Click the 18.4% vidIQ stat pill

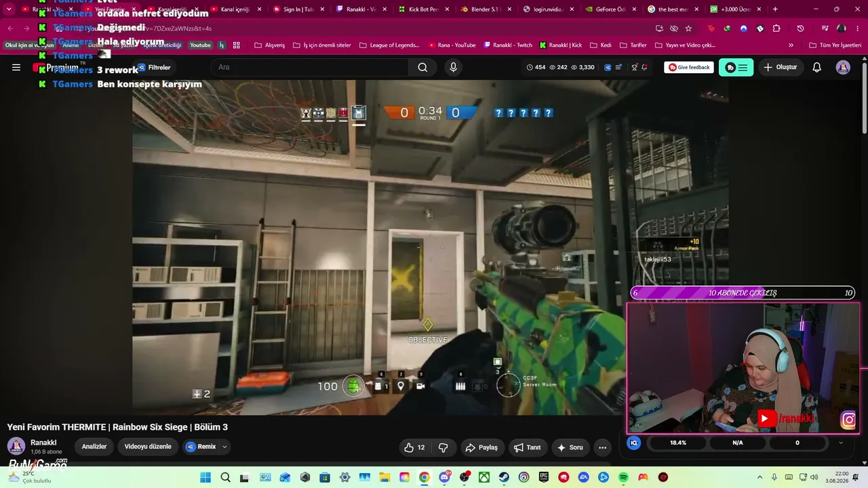[678, 443]
